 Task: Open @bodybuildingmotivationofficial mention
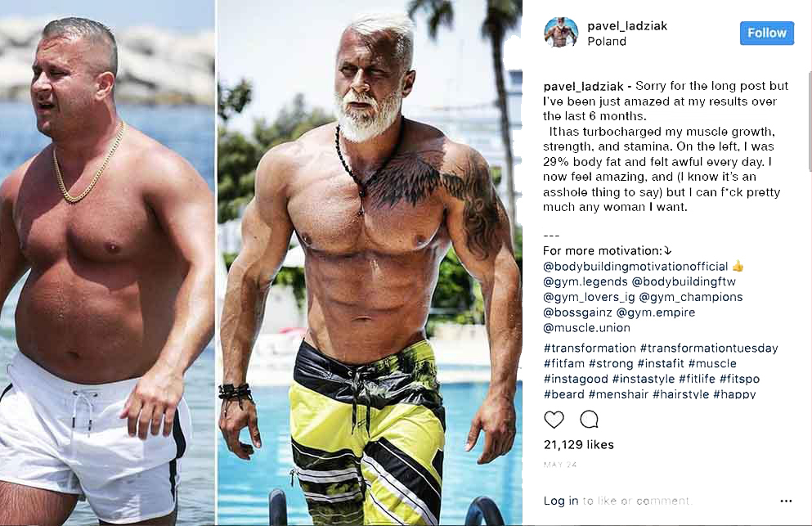[x=635, y=267]
